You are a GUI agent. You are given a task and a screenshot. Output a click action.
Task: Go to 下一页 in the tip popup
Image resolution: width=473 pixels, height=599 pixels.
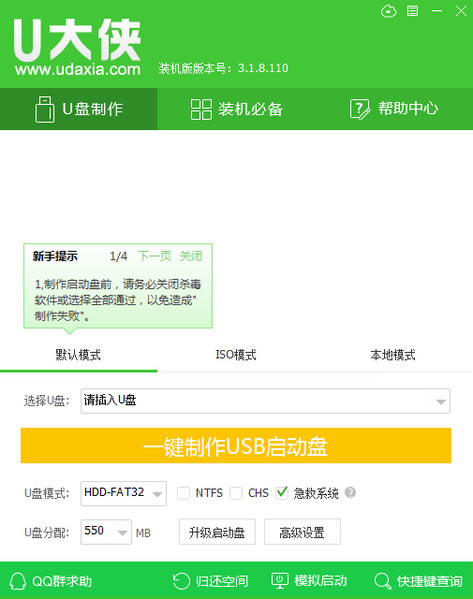(x=154, y=256)
